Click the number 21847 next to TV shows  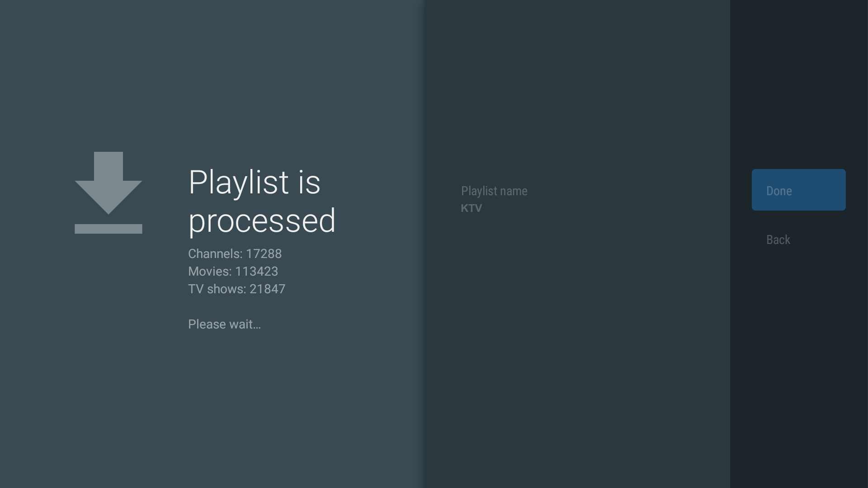(x=267, y=289)
